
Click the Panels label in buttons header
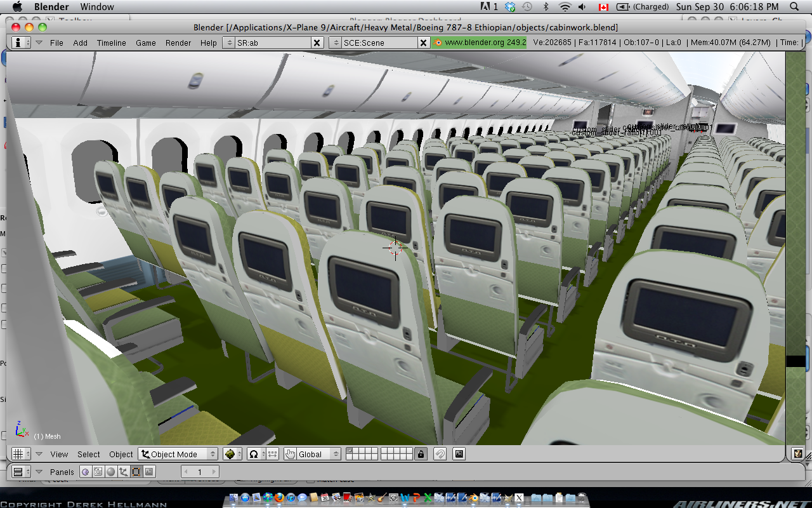(x=62, y=472)
